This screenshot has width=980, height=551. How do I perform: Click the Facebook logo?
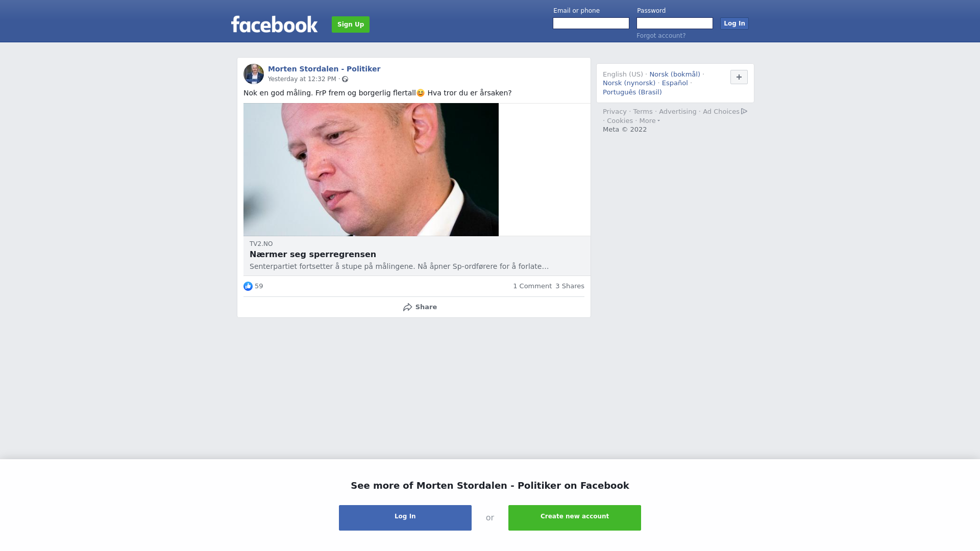(274, 24)
